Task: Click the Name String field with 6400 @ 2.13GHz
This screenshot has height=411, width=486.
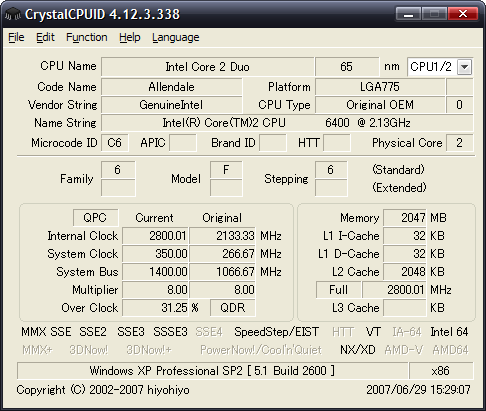Action: (287, 123)
